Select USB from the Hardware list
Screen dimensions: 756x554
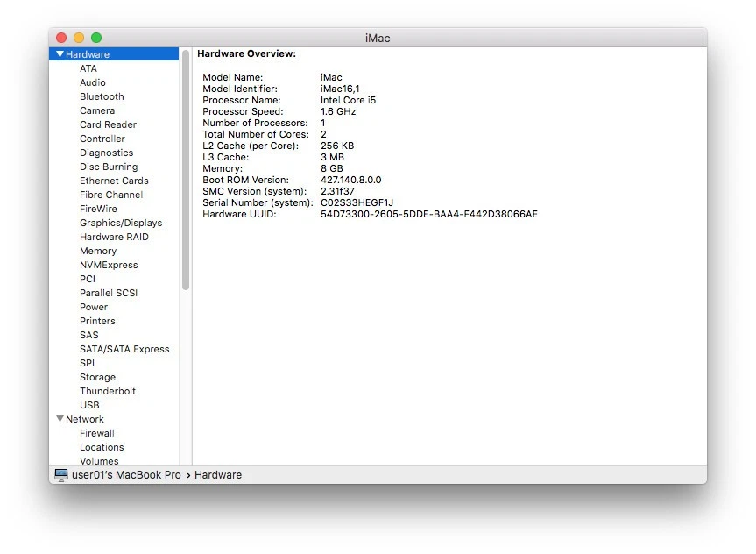[89, 405]
